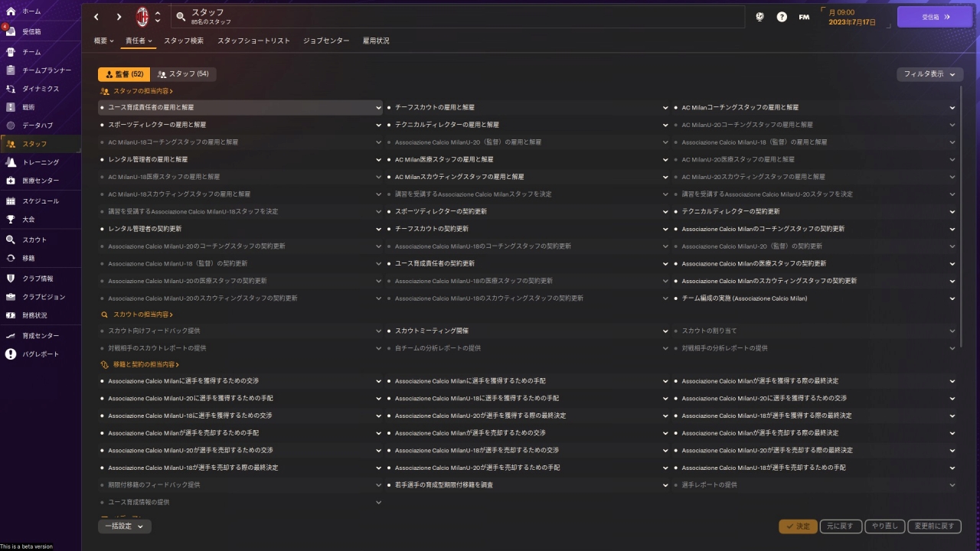Click the 戦術 tactics sidebar icon
This screenshot has width=980, height=551.
11,107
